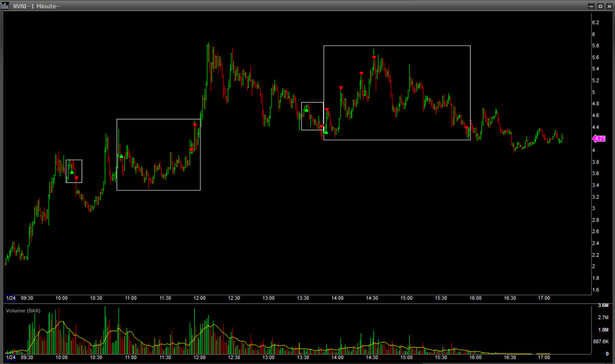Screen dimensions: 615x364
Task: Click the 887.6K volume axis label
Action: (600, 341)
